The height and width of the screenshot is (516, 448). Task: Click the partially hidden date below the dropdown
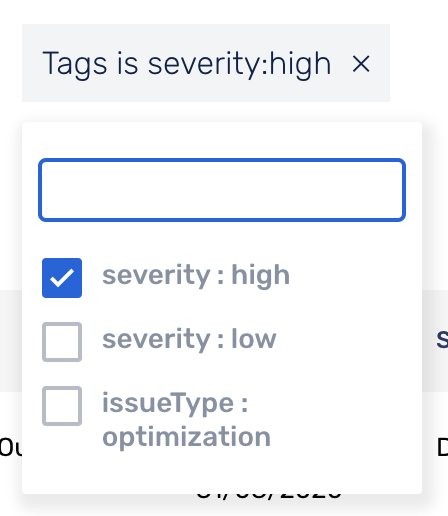[x=269, y=496]
